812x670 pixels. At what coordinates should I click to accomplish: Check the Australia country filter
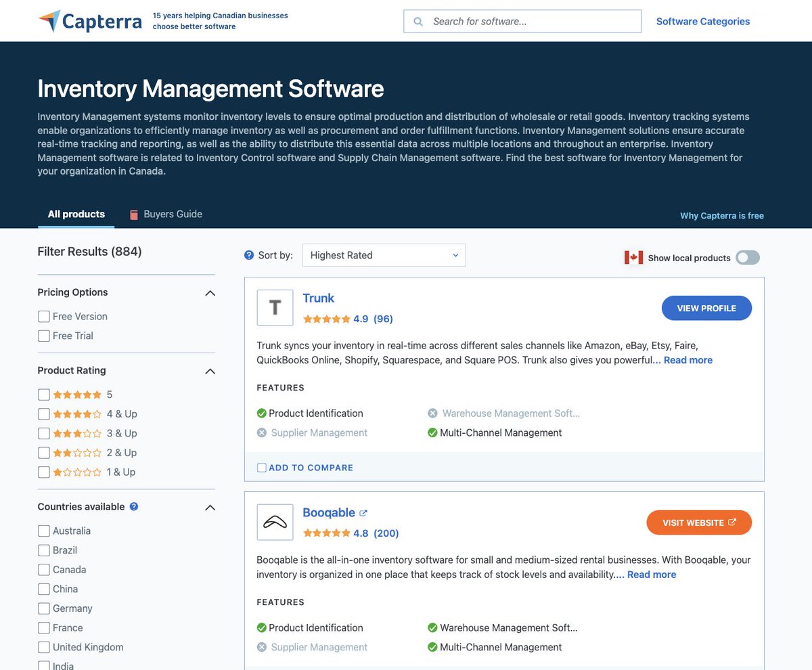coord(44,531)
